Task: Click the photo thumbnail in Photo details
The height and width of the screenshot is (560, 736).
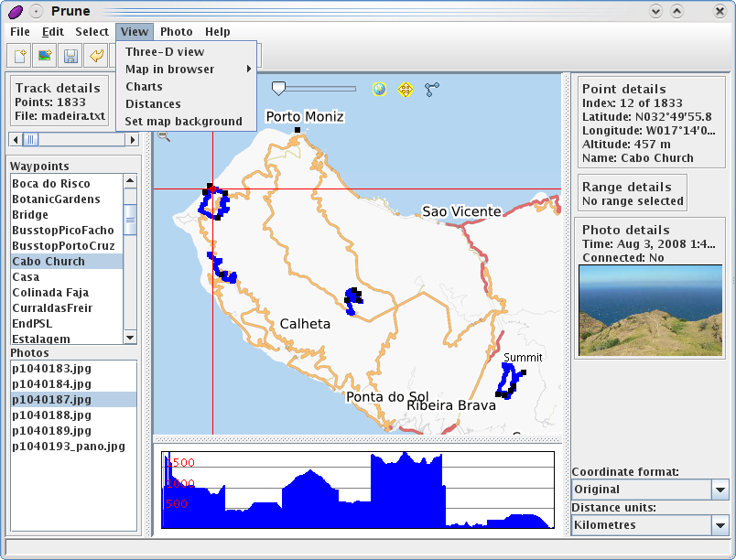Action: (x=650, y=310)
